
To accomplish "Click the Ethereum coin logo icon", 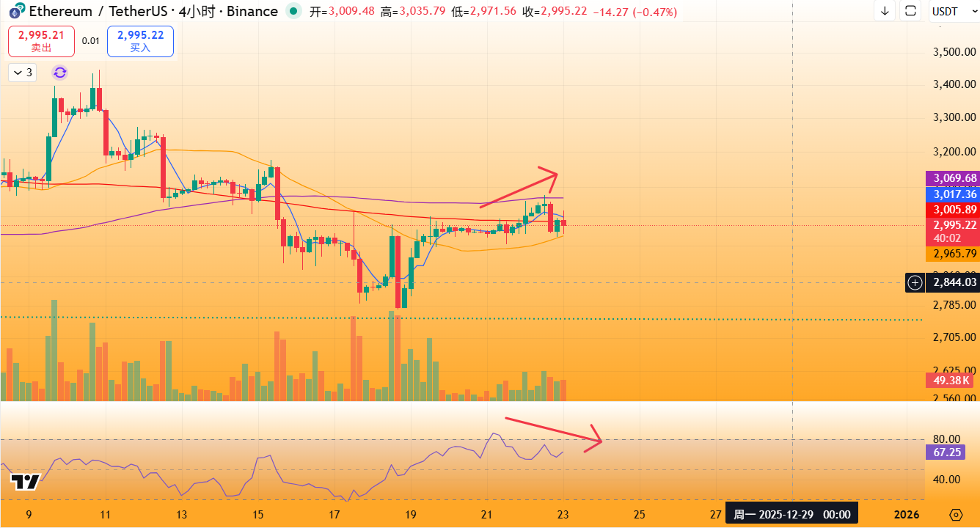I will coord(13,11).
